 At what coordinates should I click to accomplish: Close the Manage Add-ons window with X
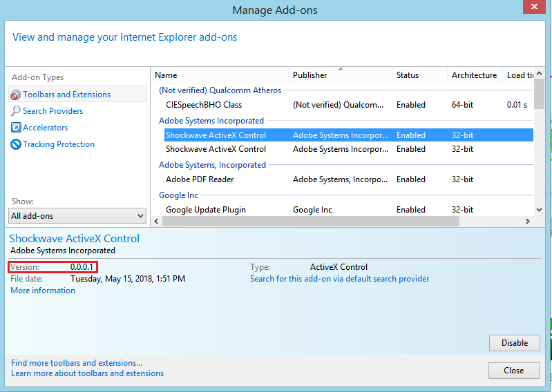[x=534, y=7]
